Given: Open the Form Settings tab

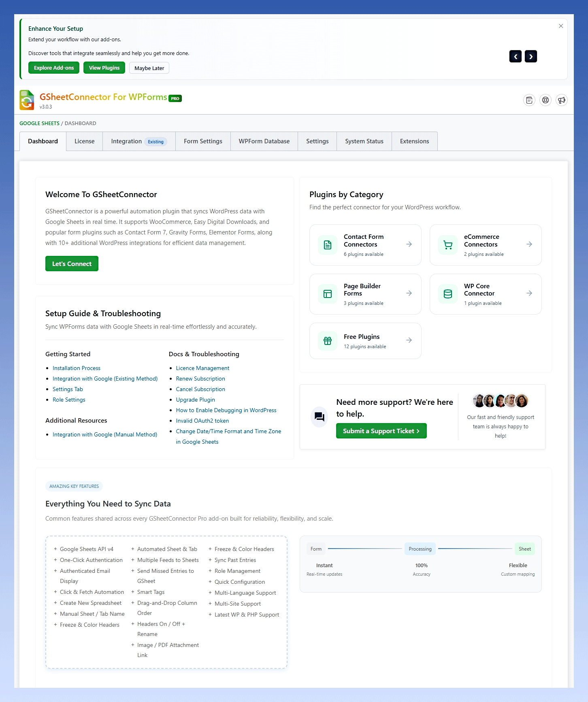Looking at the screenshot, I should pyautogui.click(x=203, y=141).
